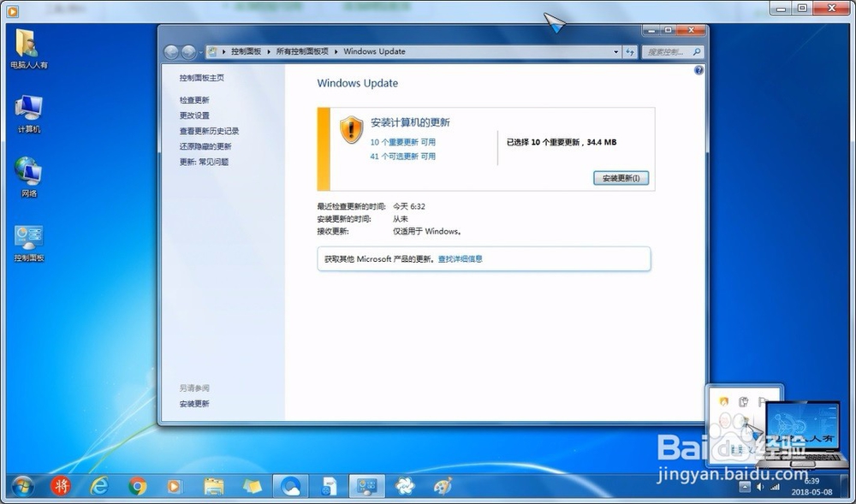Open the orange media player taskbar icon
The image size is (856, 504).
(174, 486)
